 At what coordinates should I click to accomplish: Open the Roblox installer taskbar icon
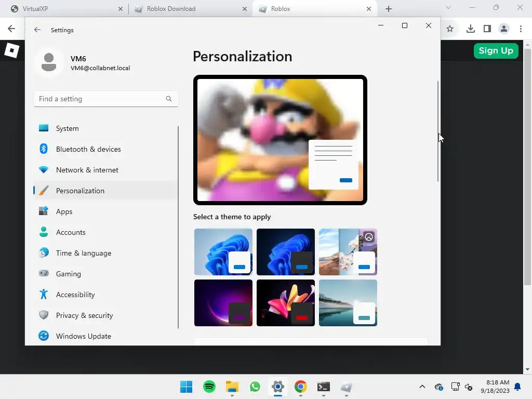coord(347,387)
